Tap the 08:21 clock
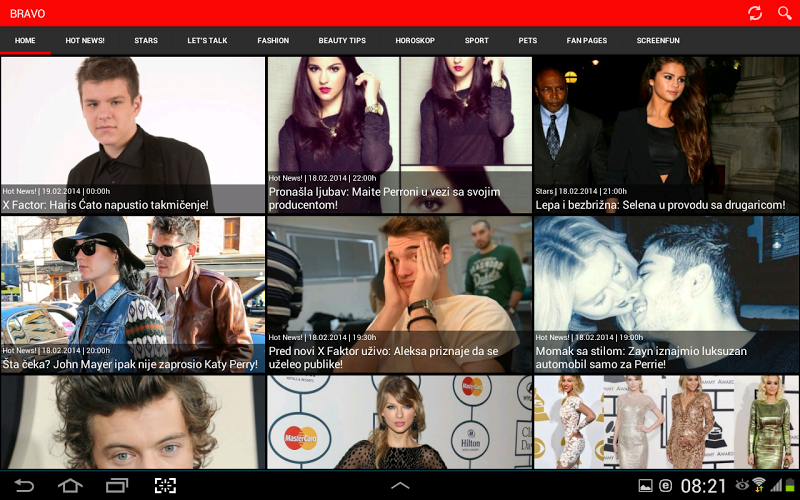The height and width of the screenshot is (500, 800). 703,486
